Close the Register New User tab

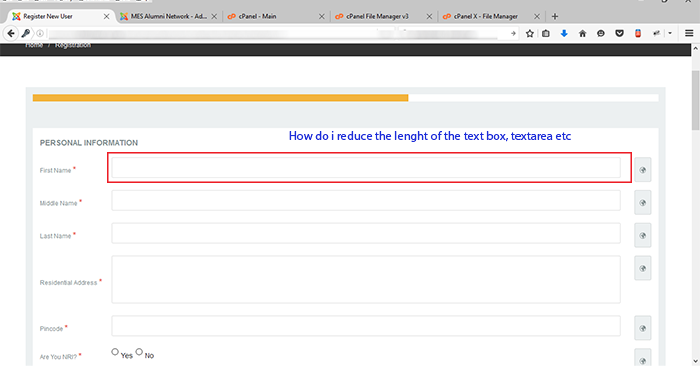click(106, 17)
